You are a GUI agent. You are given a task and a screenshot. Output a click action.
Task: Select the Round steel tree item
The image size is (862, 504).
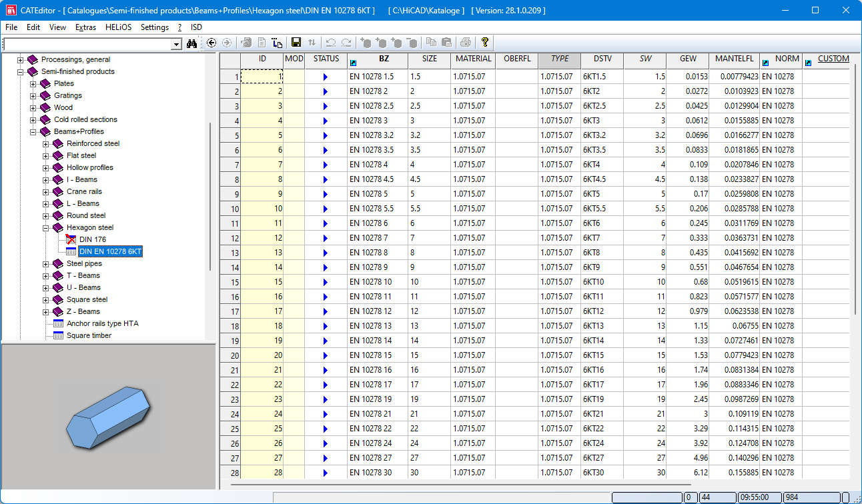pyautogui.click(x=86, y=215)
